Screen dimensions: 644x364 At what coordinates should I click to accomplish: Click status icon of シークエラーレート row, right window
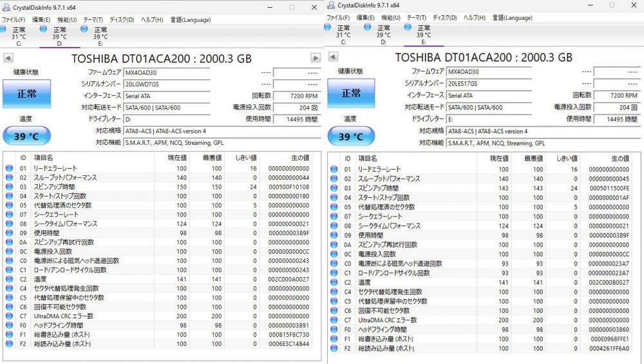pos(334,216)
